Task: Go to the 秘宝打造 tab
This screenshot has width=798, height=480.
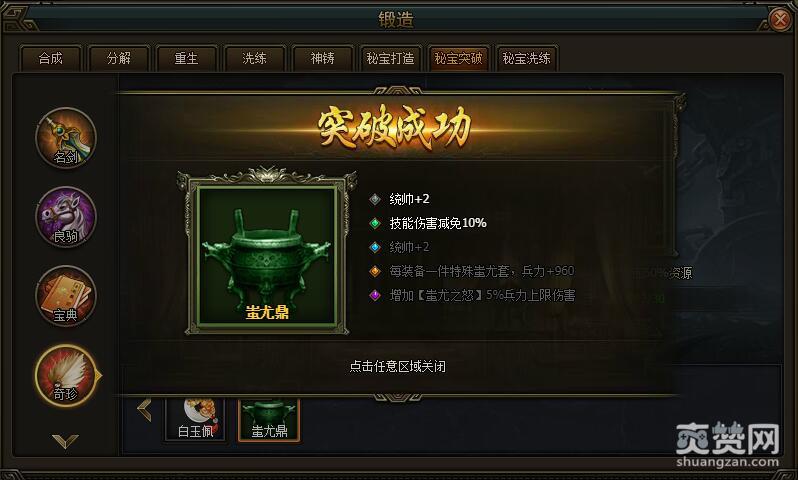Action: coord(390,59)
